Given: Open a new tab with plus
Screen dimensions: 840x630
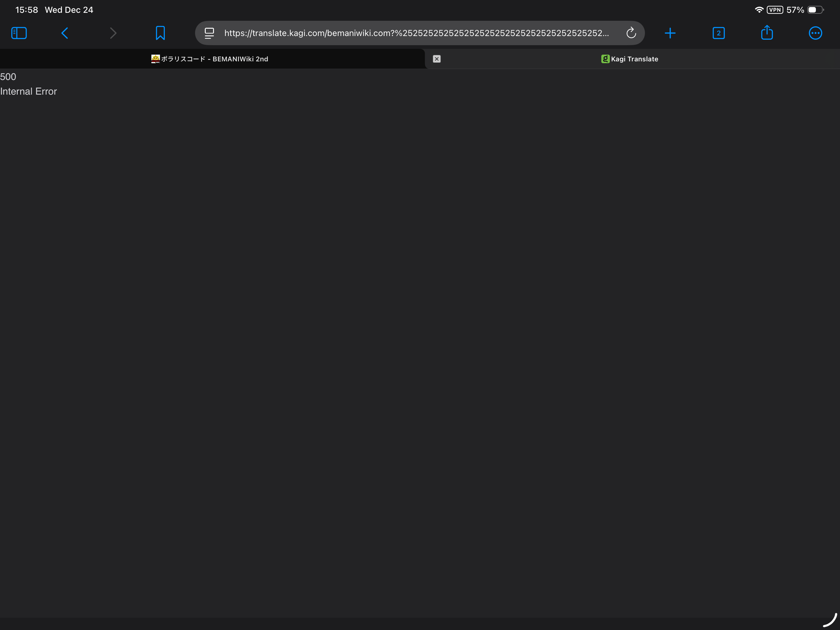Looking at the screenshot, I should pyautogui.click(x=670, y=33).
